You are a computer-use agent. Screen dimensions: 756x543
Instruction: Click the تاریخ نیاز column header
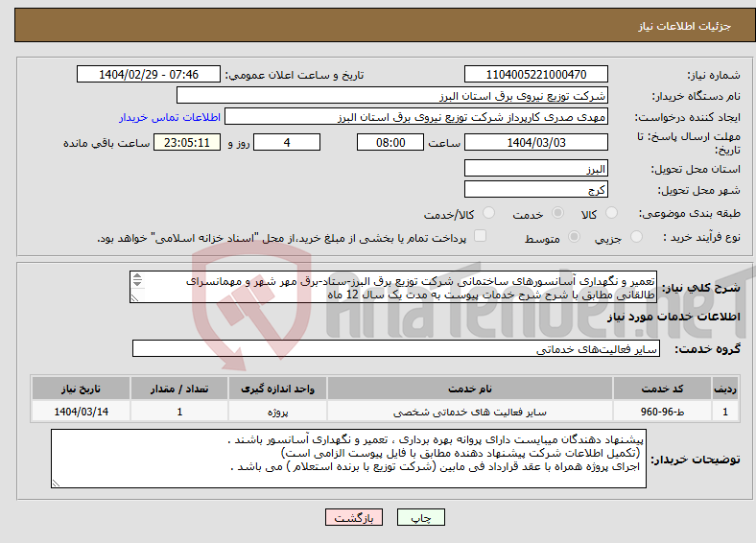click(81, 389)
